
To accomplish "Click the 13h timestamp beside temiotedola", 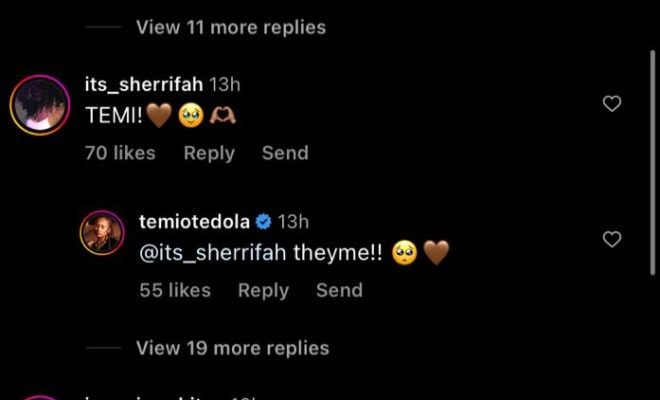I will [293, 221].
